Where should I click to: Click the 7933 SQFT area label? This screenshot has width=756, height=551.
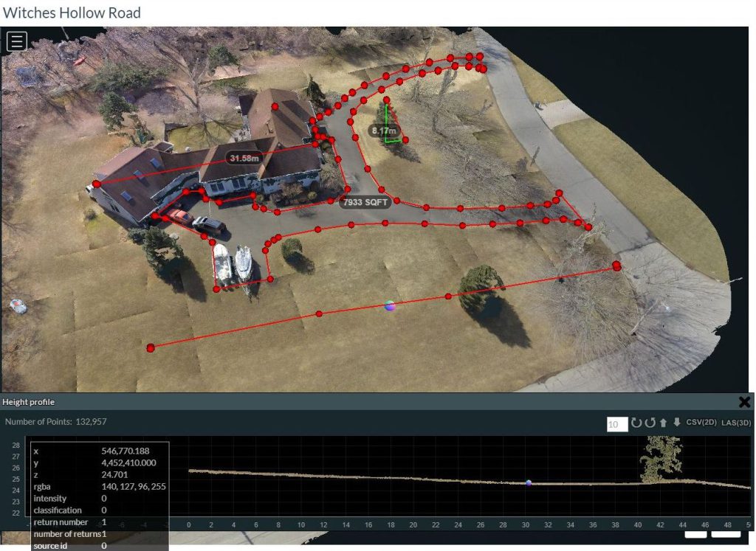coord(365,202)
